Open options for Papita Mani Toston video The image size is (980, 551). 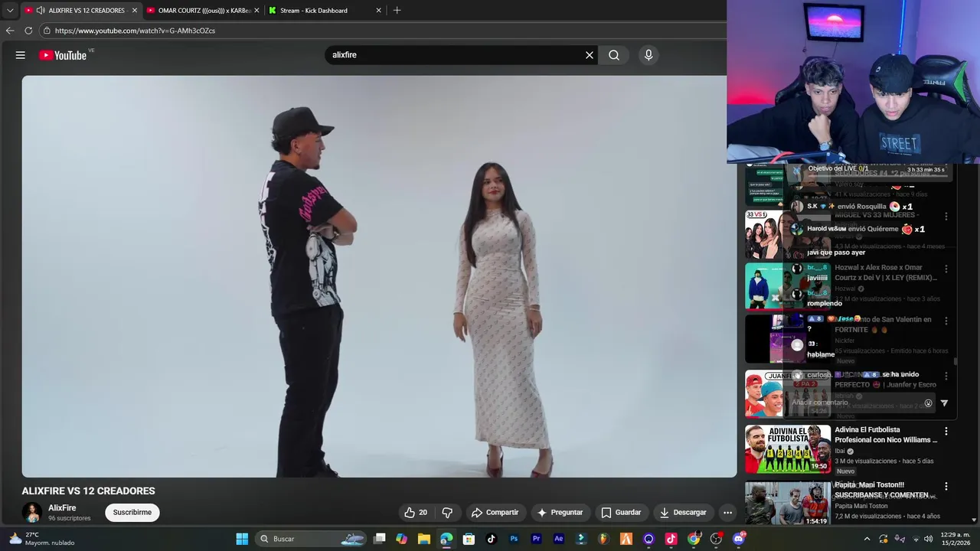[x=946, y=487]
